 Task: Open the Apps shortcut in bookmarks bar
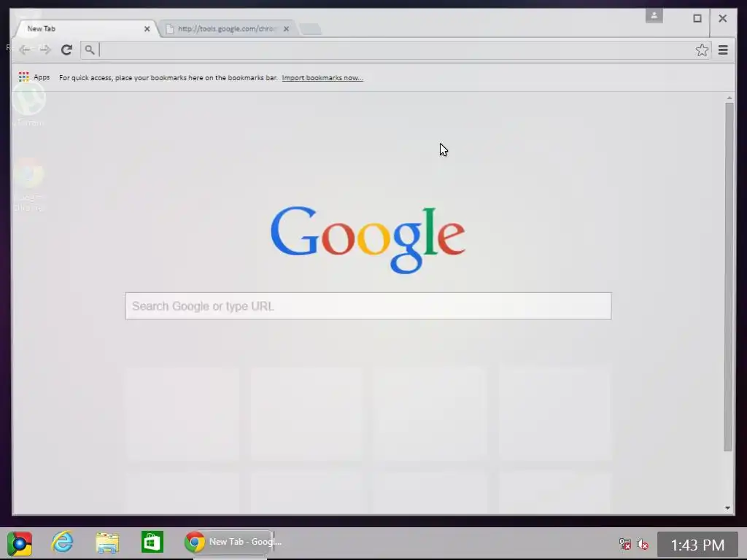(34, 77)
